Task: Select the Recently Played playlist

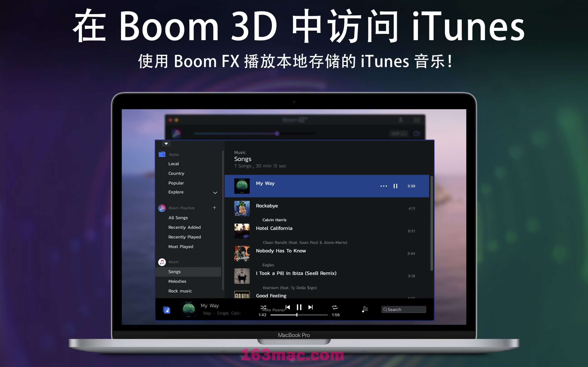Action: coord(184,237)
